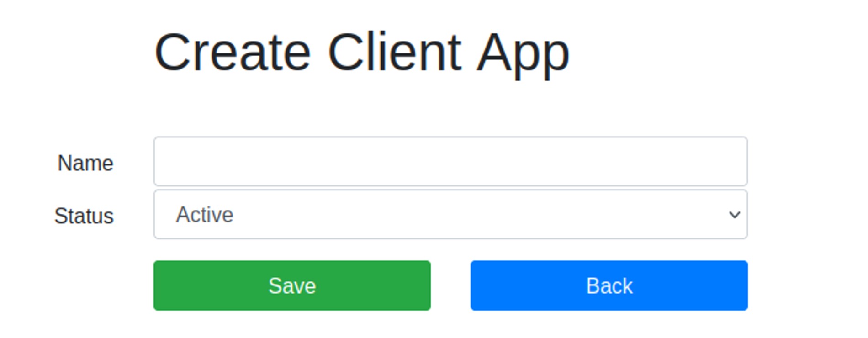Activate the input beside the Name label
Image resolution: width=868 pixels, height=338 pixels.
(450, 161)
